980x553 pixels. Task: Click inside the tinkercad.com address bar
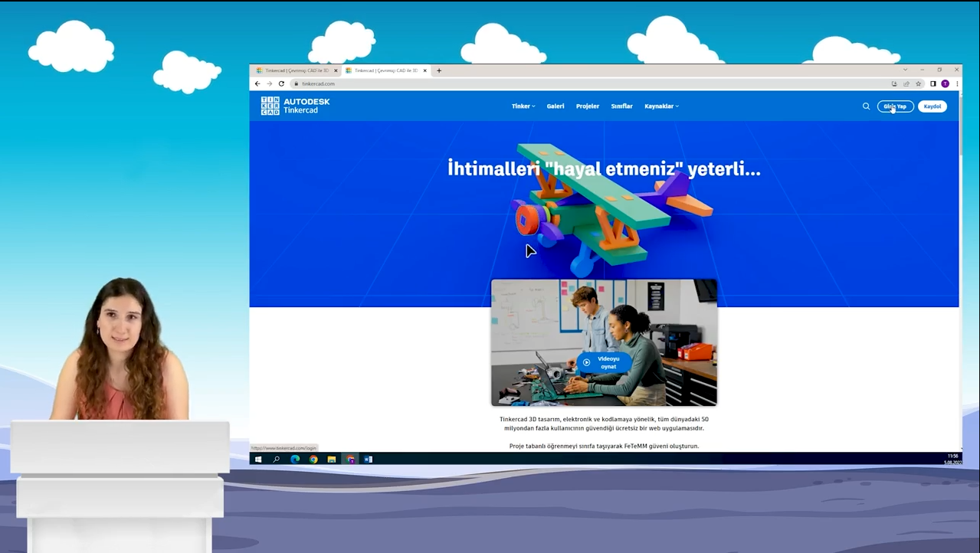tap(345, 83)
